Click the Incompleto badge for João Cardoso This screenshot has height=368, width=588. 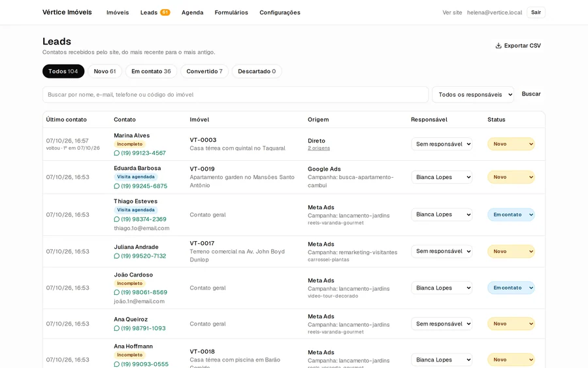pyautogui.click(x=130, y=284)
